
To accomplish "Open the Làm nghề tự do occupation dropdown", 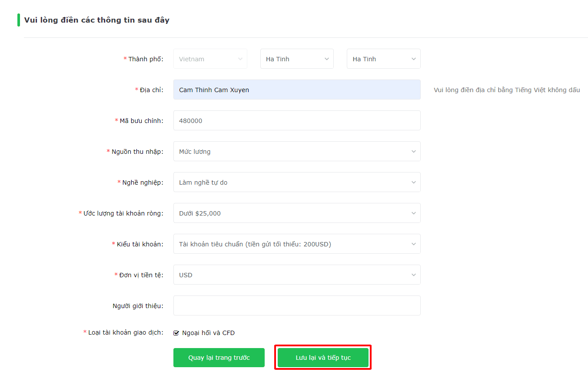I will click(297, 182).
